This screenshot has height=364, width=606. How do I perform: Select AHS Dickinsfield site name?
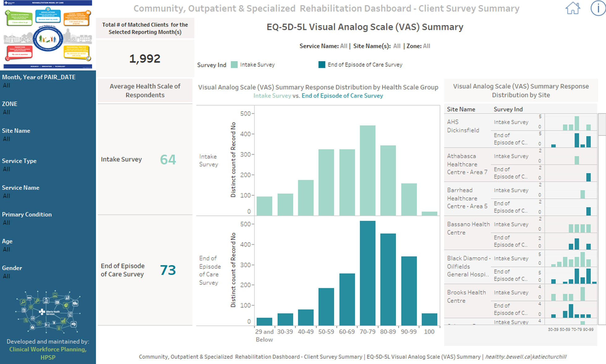click(463, 126)
